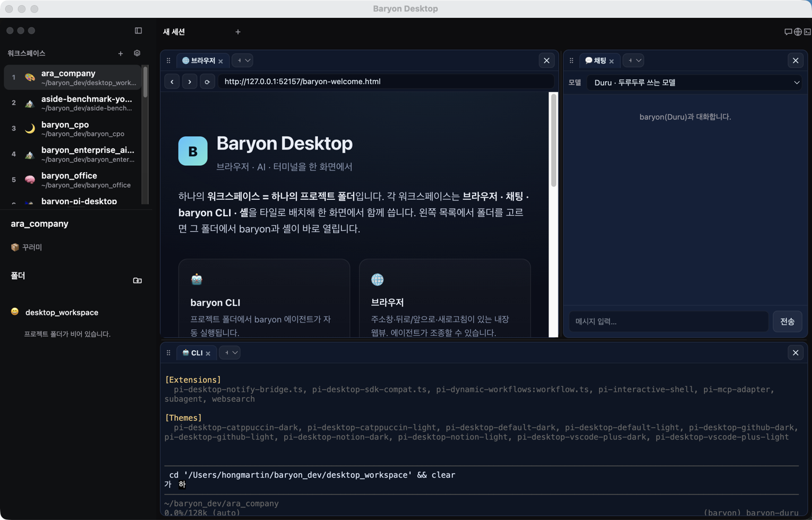812x520 pixels.
Task: Add a new workspace with plus icon
Action: pos(121,53)
